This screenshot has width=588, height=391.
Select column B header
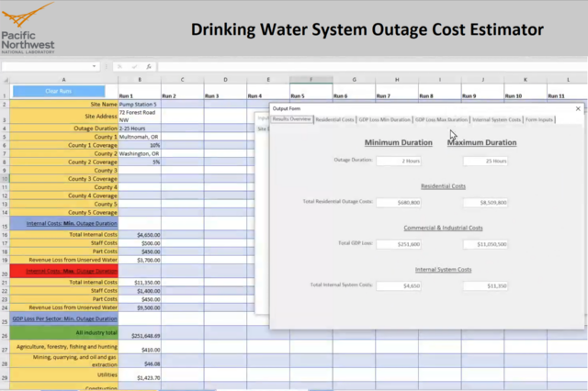[x=140, y=80]
